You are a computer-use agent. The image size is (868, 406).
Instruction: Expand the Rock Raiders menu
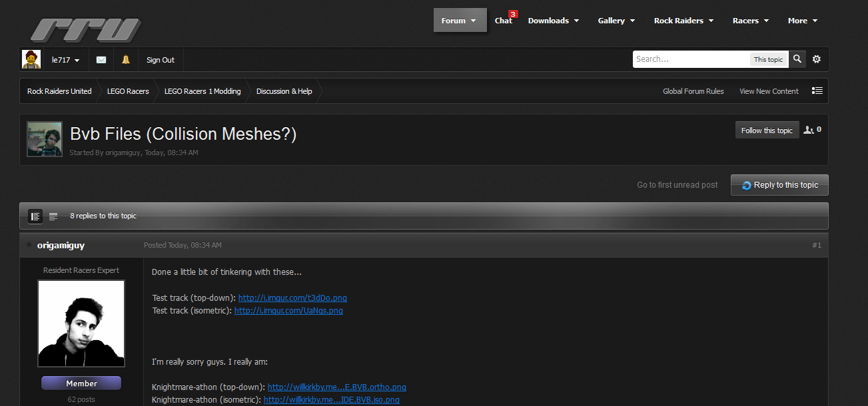(x=683, y=21)
